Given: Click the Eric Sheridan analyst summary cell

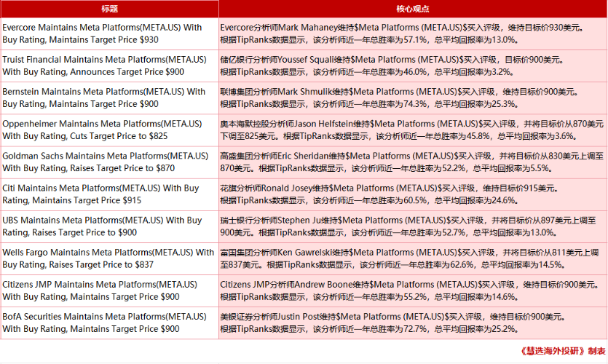Looking at the screenshot, I should point(413,162).
